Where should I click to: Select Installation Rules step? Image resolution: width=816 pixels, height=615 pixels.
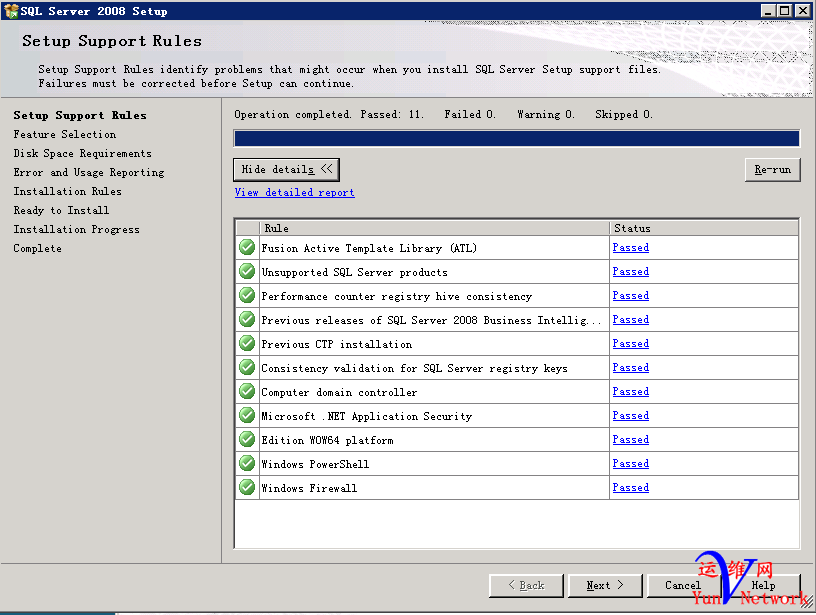(68, 191)
